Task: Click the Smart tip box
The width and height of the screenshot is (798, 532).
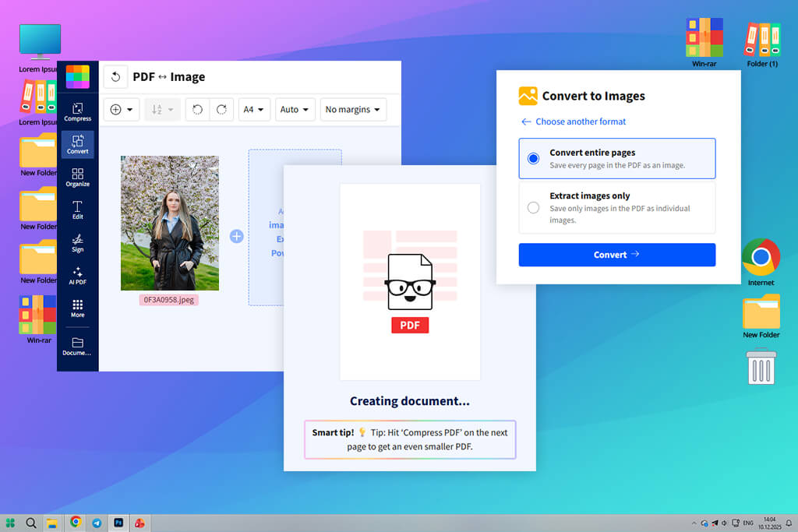Action: click(x=410, y=439)
